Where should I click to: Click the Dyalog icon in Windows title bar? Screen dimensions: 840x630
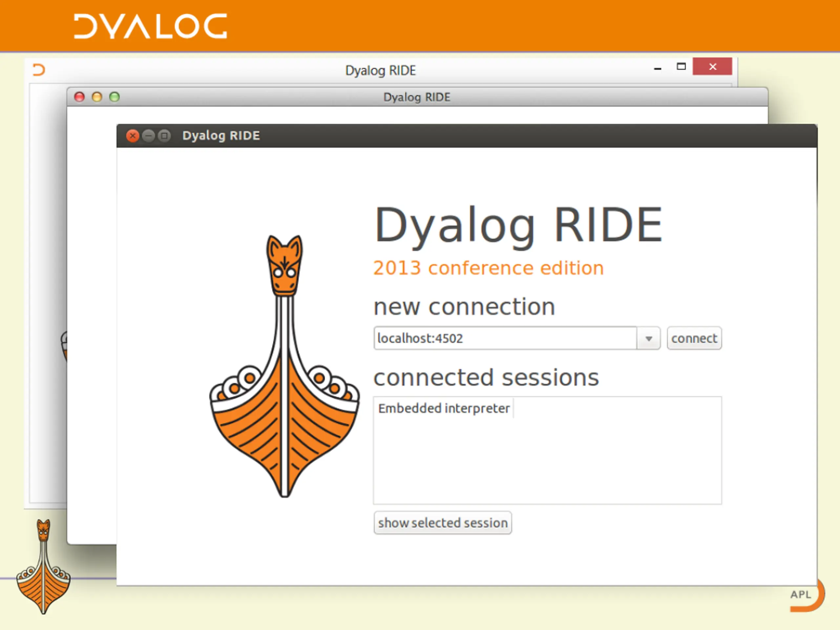coord(39,70)
